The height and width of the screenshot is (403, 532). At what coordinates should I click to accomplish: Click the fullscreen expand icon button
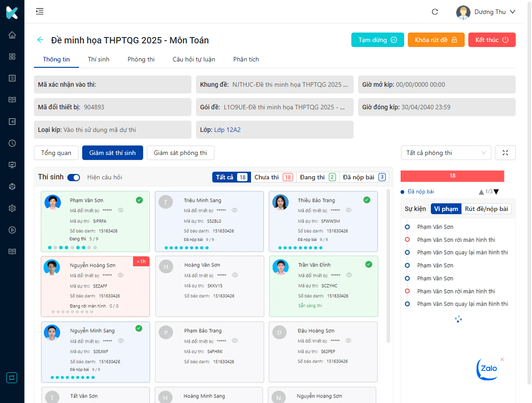(505, 153)
